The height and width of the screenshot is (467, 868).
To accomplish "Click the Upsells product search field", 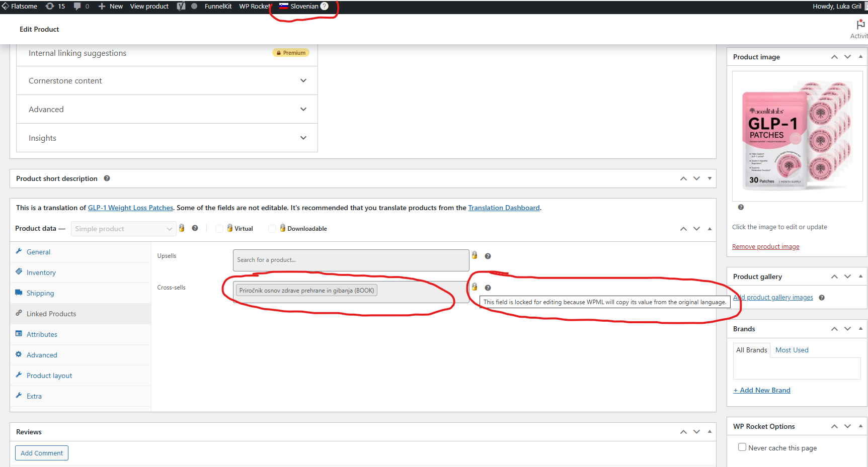I will point(351,260).
